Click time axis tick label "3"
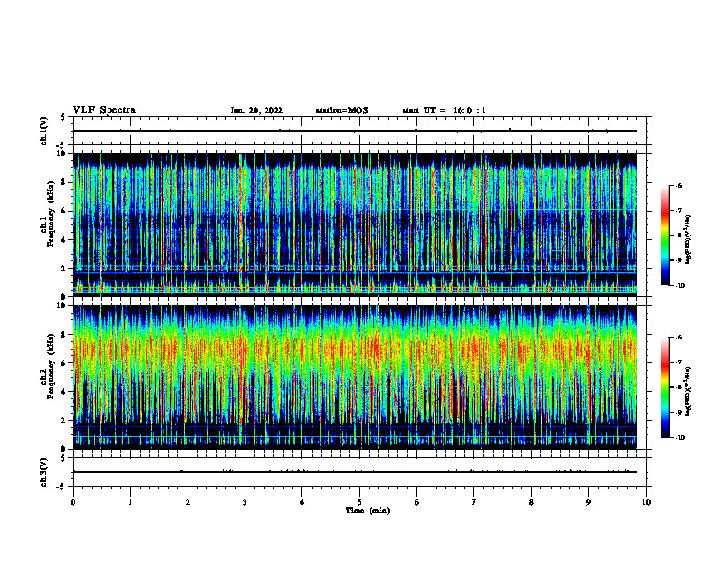This screenshot has height=563, width=728. (245, 502)
